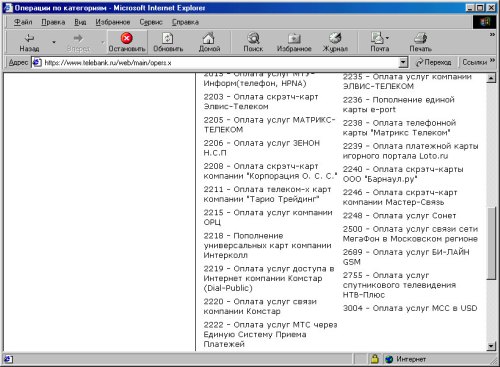Click the Print (Печать) toolbar button

pos(420,42)
